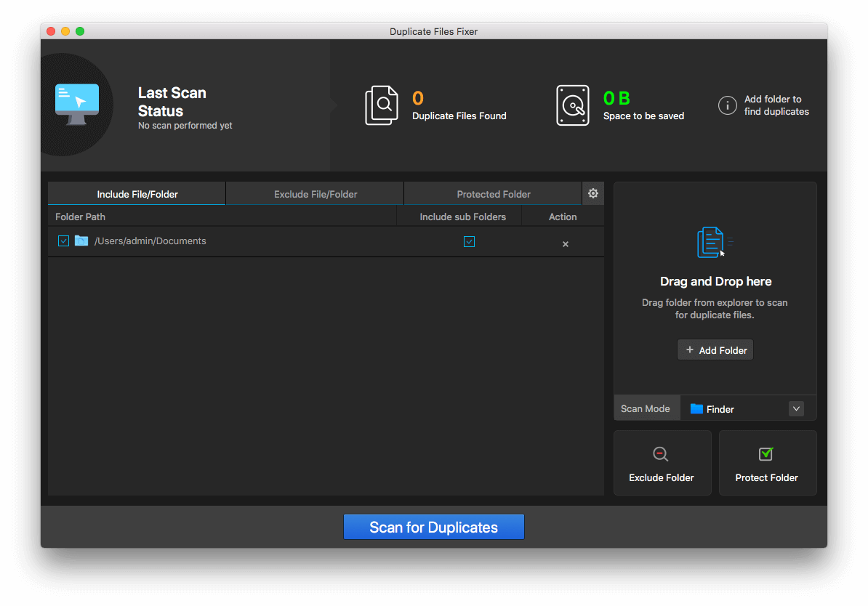This screenshot has width=868, height=606.
Task: Click the duplicate files magnifier document icon
Action: [x=382, y=105]
